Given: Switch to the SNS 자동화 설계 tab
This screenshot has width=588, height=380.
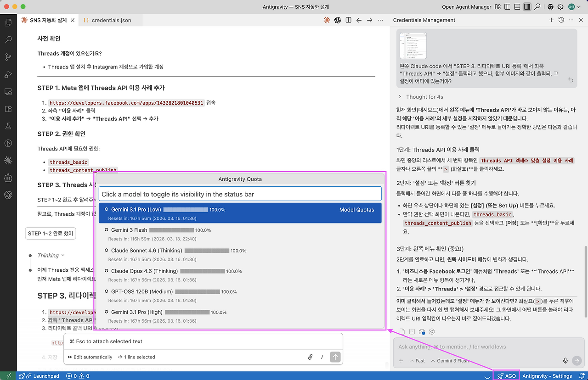Looking at the screenshot, I should pyautogui.click(x=48, y=20).
